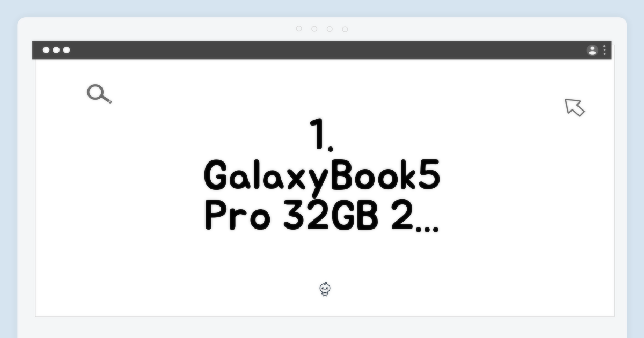Click the "GalaxyBook5" title text
The image size is (644, 338).
tap(322, 178)
